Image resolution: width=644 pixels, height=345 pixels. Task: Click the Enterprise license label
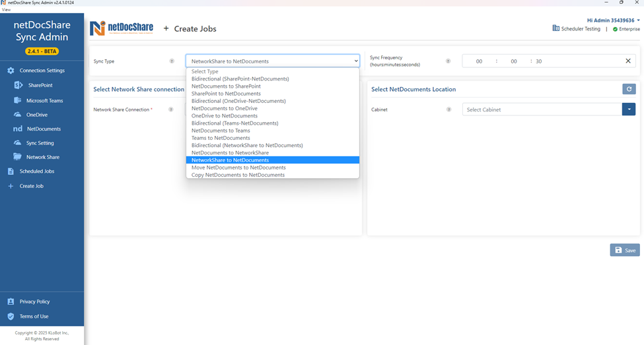(x=629, y=29)
